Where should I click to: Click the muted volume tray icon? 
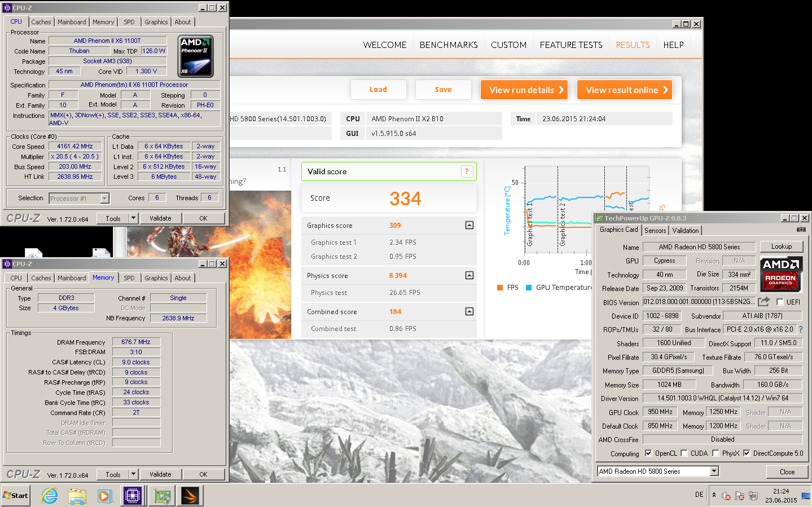point(726,496)
